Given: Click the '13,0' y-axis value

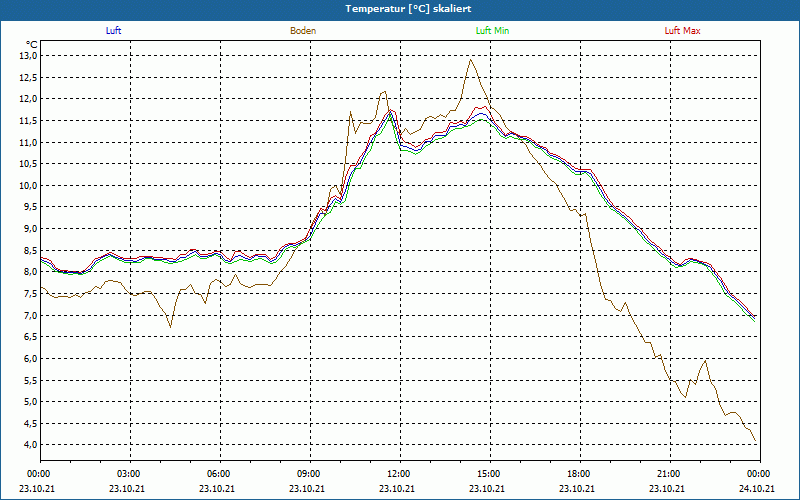Looking at the screenshot, I should coord(29,55).
